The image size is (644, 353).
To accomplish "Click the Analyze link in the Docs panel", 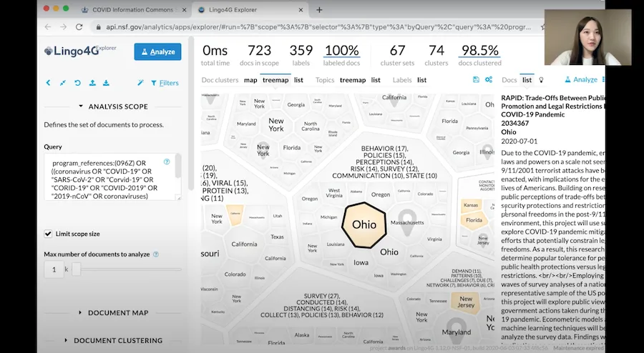I will 581,79.
